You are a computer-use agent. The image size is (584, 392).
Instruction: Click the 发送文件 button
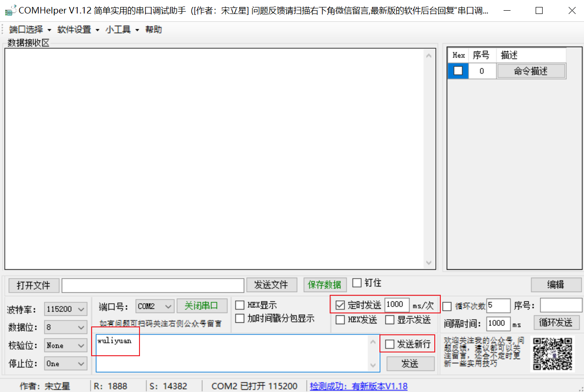272,285
